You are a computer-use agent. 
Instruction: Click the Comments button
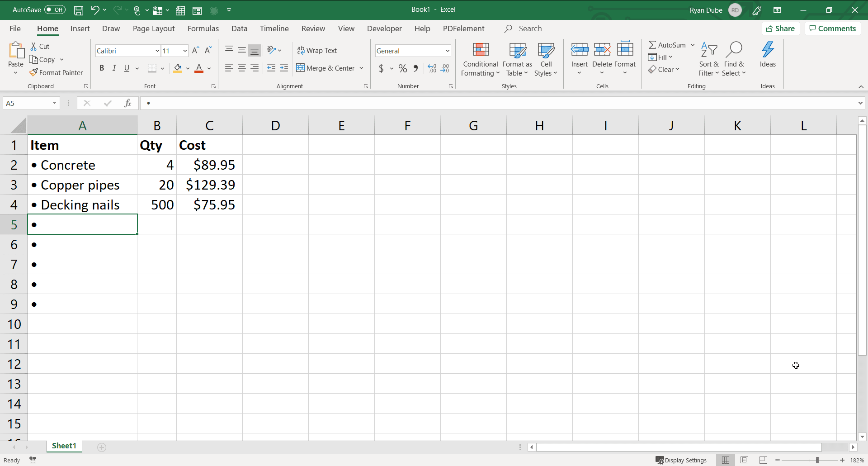[x=833, y=29]
